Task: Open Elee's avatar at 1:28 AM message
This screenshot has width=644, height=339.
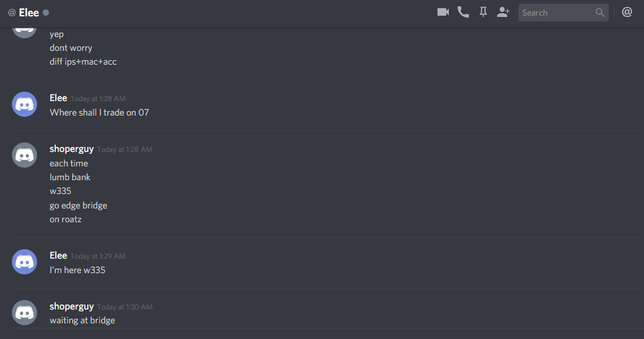Action: [x=24, y=104]
